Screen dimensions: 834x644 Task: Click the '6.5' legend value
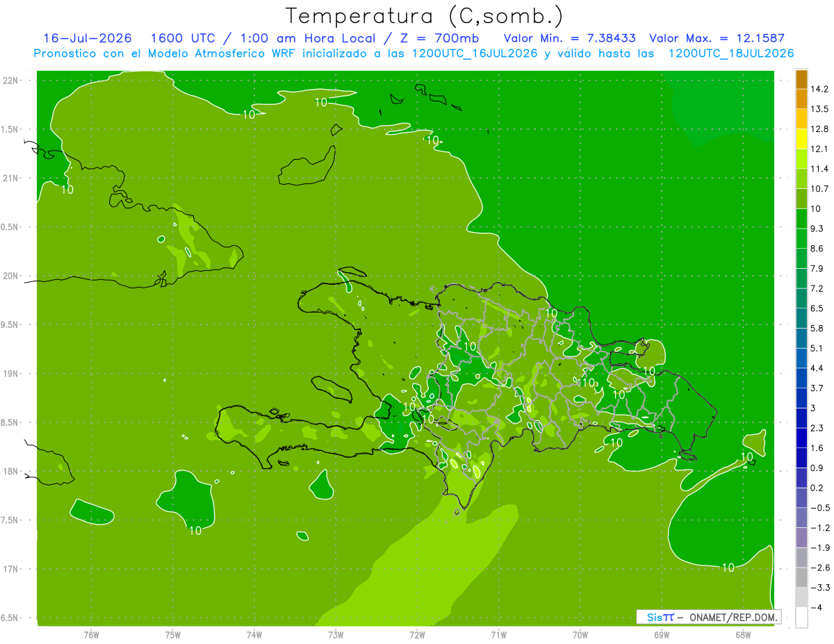[x=817, y=308]
